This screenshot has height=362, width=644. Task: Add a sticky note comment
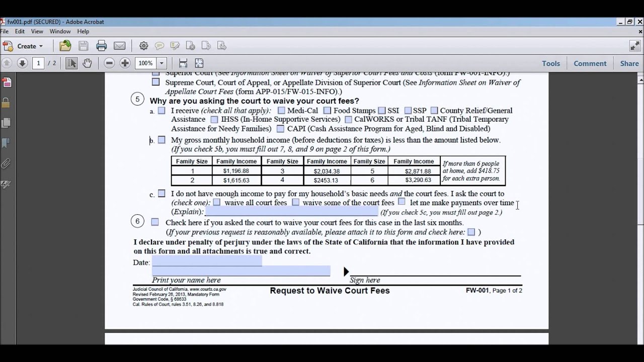[x=159, y=46]
